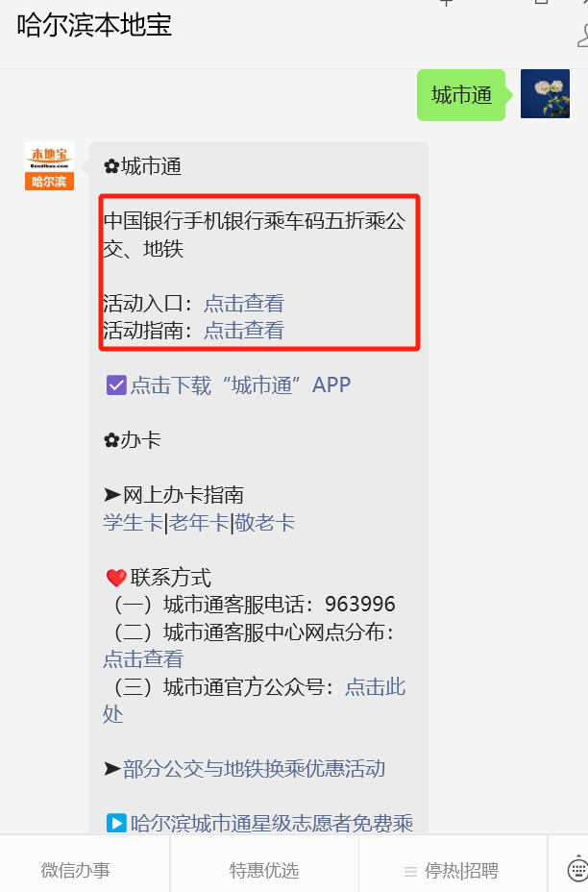This screenshot has height=892, width=588.
Task: Click 点击下载"城市通"APP link
Action: (x=240, y=385)
